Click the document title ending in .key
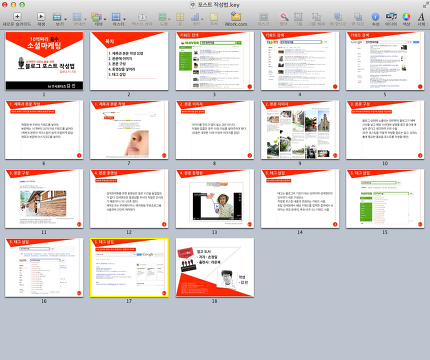 [x=219, y=5]
